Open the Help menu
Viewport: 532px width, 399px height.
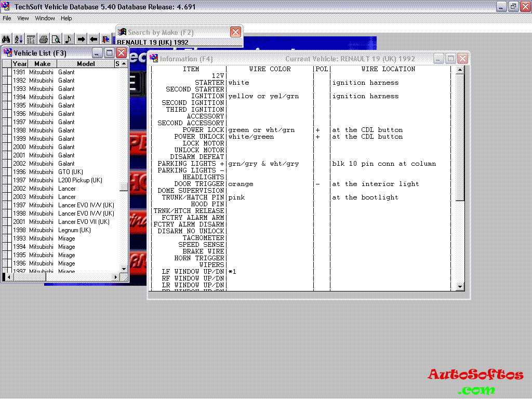point(66,18)
